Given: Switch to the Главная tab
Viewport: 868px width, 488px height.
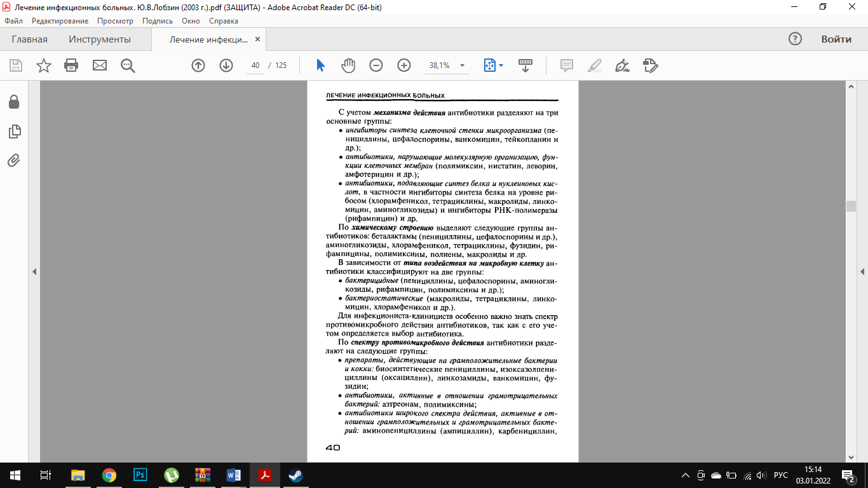Looking at the screenshot, I should tap(29, 39).
